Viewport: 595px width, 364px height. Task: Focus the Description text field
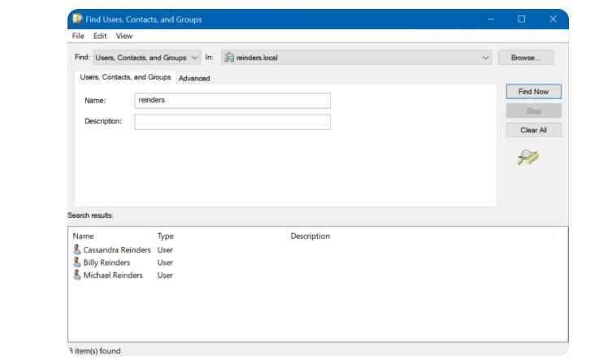tap(232, 122)
